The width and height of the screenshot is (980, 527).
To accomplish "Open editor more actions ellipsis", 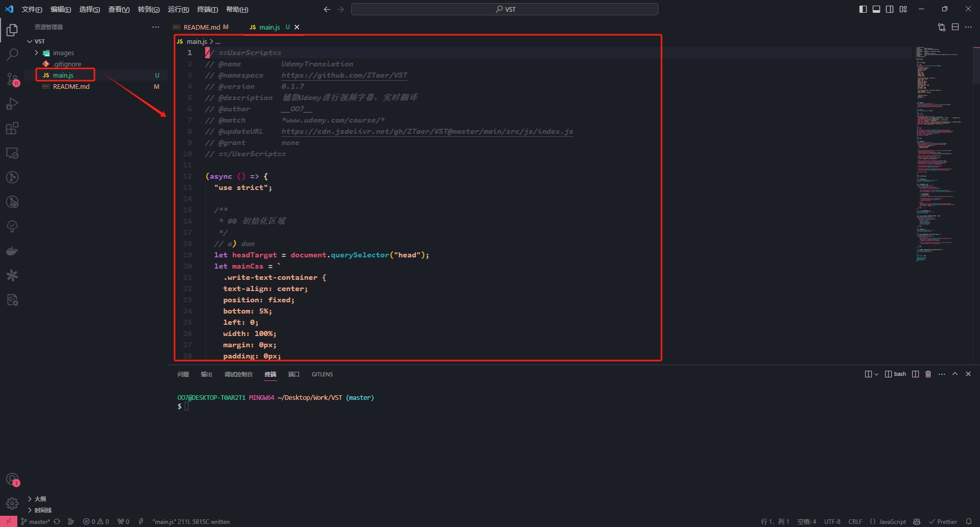I will coord(968,27).
